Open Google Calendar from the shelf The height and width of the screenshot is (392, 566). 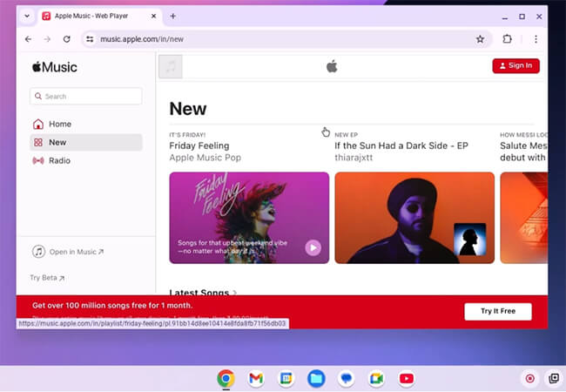click(x=286, y=378)
